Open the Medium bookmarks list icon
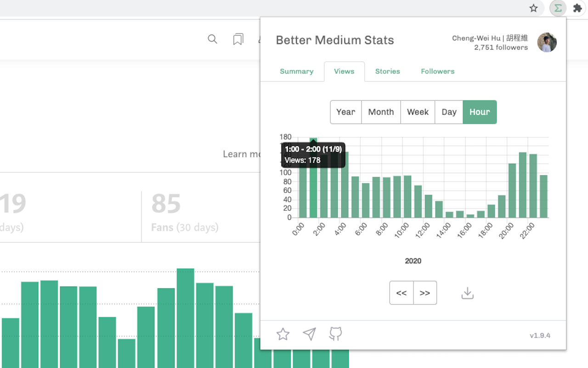Viewport: 588px width, 368px height. 238,39
